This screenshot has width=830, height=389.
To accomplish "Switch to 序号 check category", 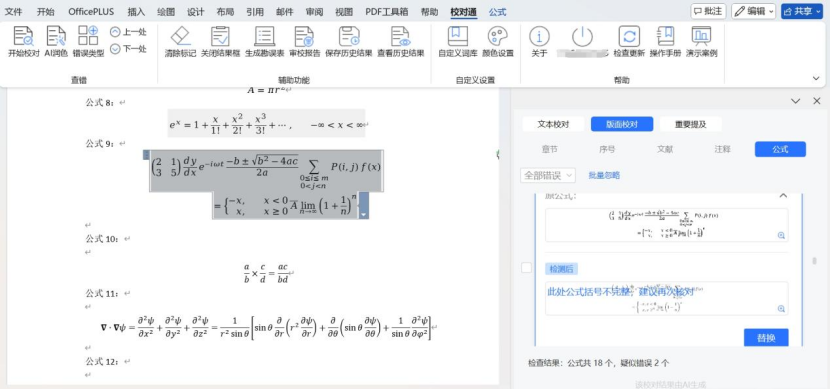I will 607,149.
